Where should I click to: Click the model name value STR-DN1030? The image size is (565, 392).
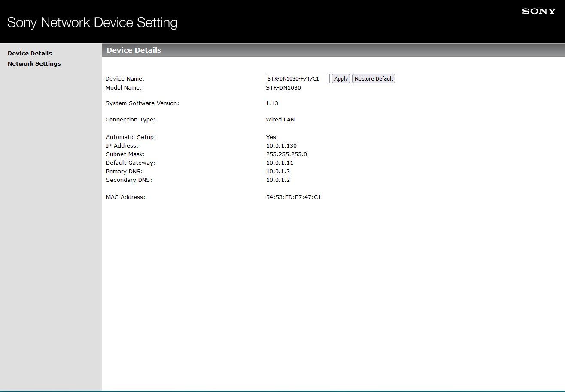pyautogui.click(x=283, y=88)
